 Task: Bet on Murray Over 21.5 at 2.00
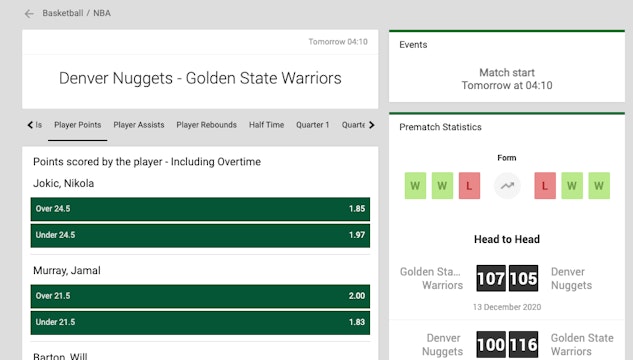[200, 296]
